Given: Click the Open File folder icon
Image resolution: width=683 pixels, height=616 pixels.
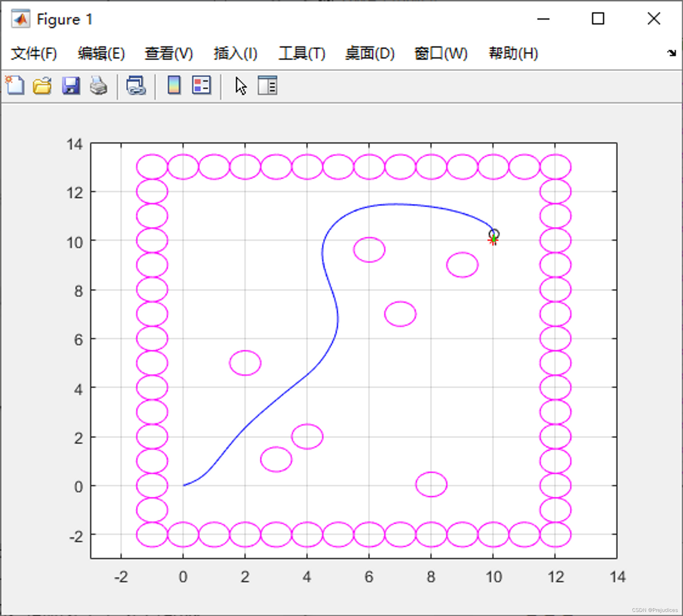Looking at the screenshot, I should (42, 85).
